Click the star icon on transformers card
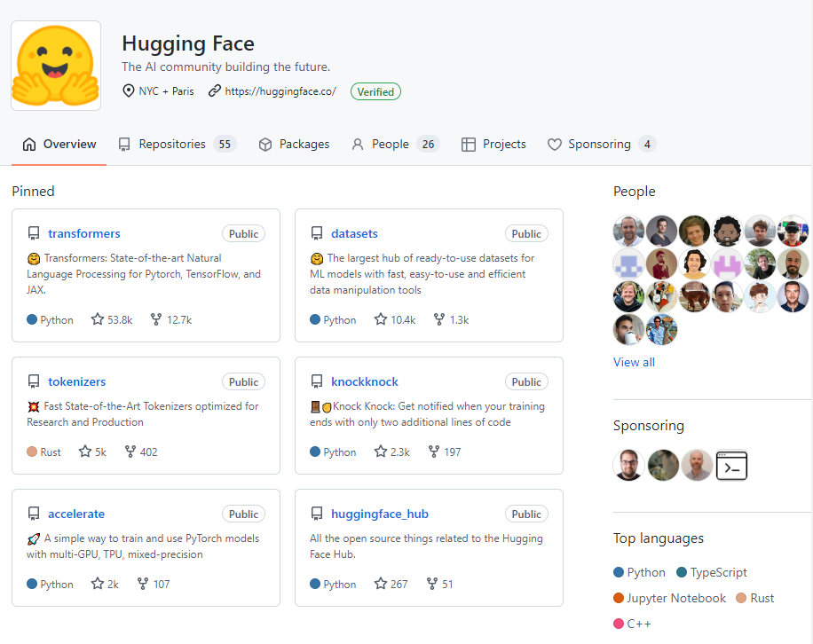Image resolution: width=813 pixels, height=644 pixels. [x=98, y=319]
